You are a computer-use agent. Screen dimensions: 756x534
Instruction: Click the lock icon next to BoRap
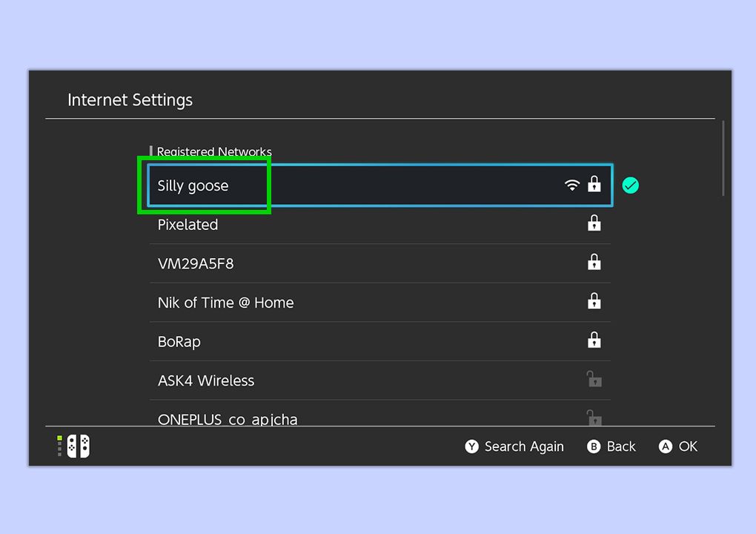[594, 340]
